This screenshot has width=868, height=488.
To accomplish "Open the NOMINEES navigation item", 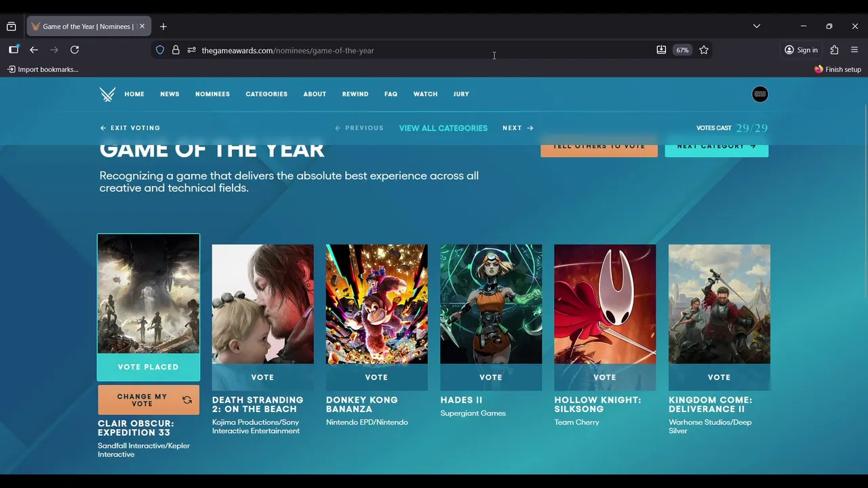I will pyautogui.click(x=212, y=94).
